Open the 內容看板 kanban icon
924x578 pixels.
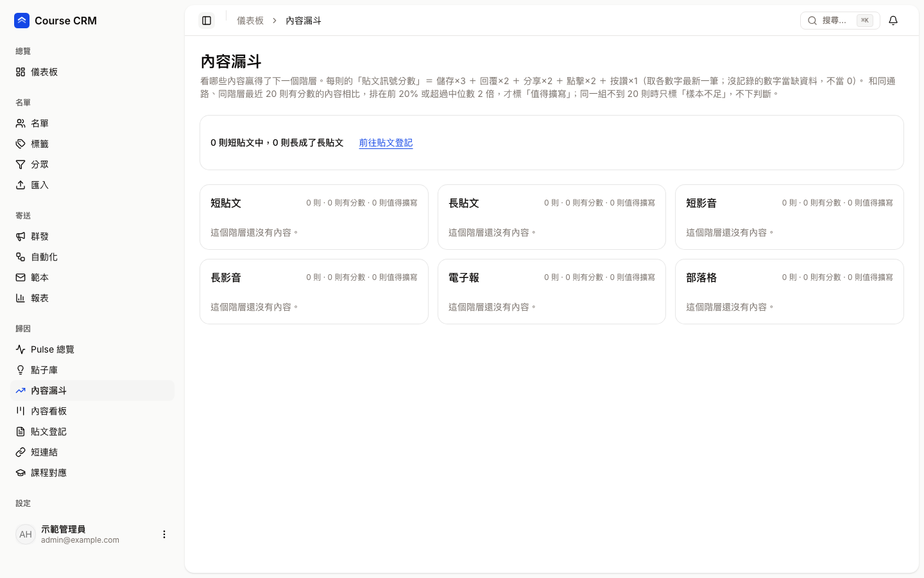[x=21, y=411]
